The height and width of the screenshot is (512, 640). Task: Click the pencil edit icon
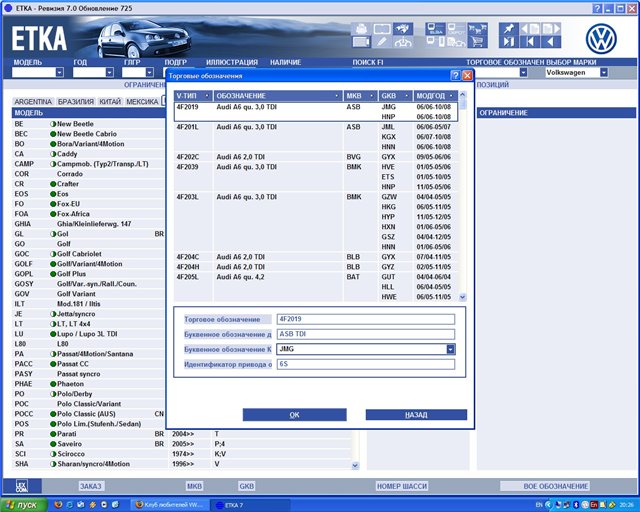382,42
